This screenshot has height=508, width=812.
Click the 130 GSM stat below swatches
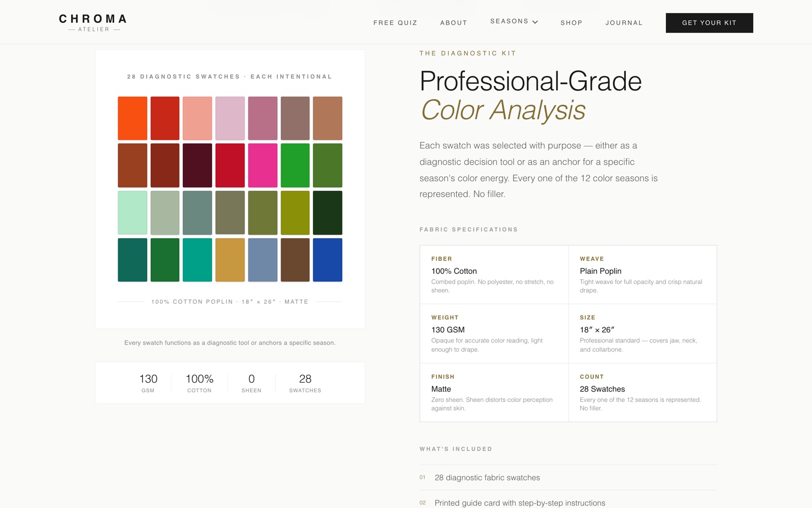[x=148, y=383]
